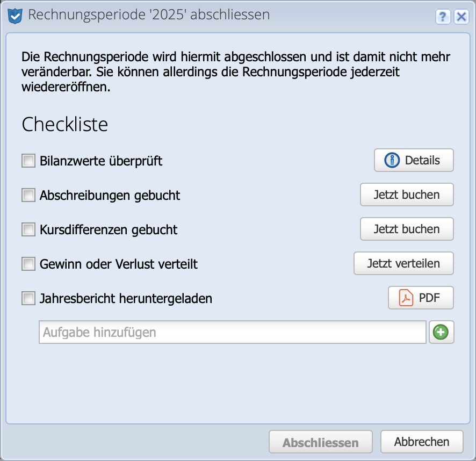476x461 pixels.
Task: Check 'Gewinn oder Verlust verteilt'
Action: coord(28,264)
